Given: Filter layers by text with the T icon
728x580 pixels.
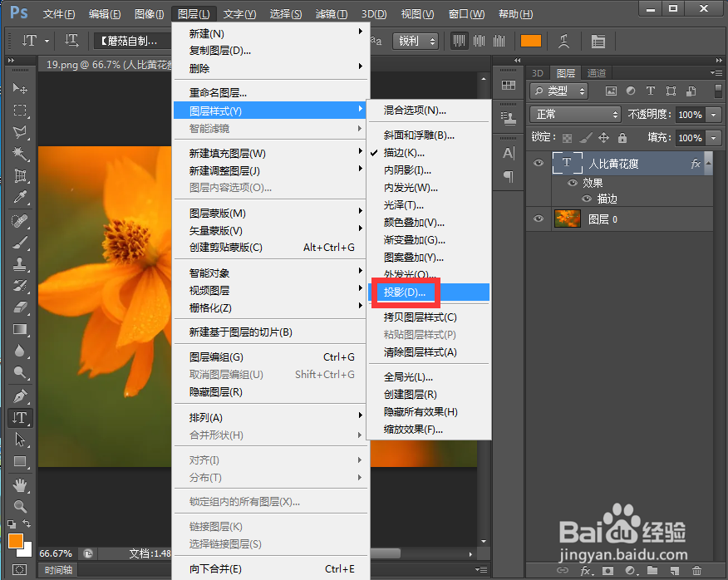Looking at the screenshot, I should pos(650,91).
